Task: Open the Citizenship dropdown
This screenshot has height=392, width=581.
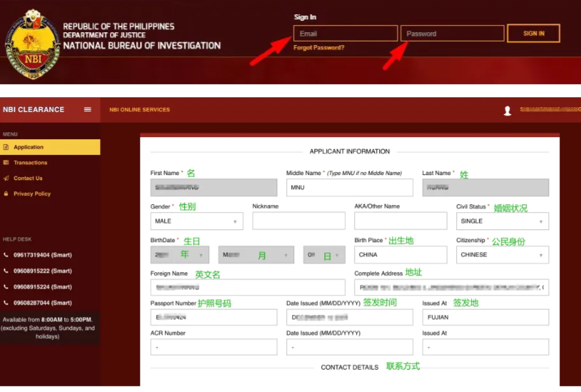Action: pos(502,255)
